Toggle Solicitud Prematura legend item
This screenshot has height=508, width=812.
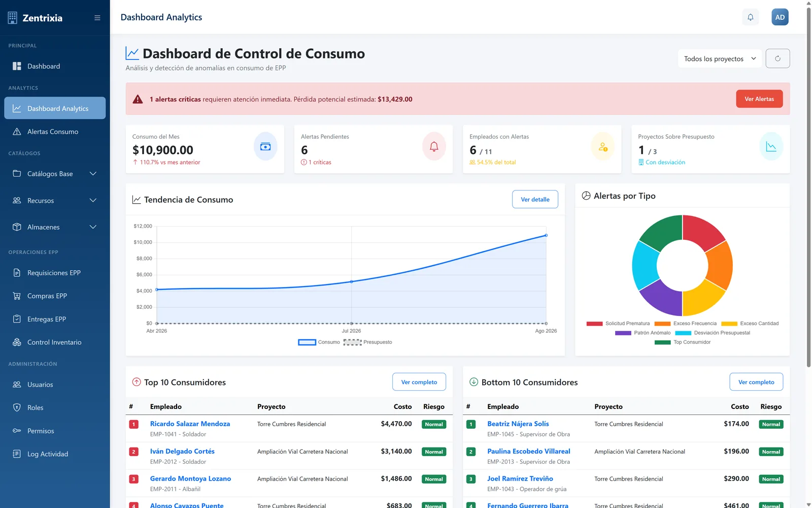click(x=618, y=324)
